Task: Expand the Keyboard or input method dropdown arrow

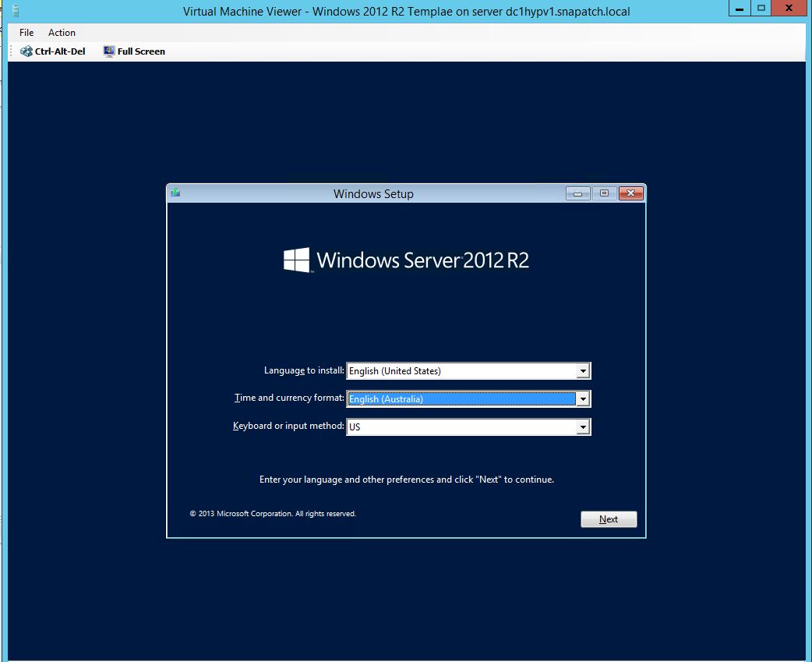Action: click(583, 427)
